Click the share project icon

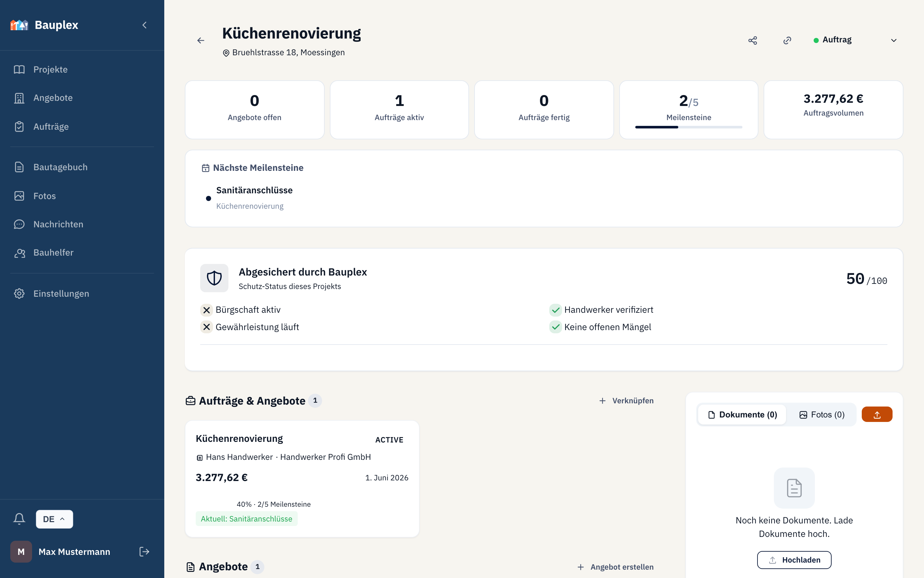753,40
